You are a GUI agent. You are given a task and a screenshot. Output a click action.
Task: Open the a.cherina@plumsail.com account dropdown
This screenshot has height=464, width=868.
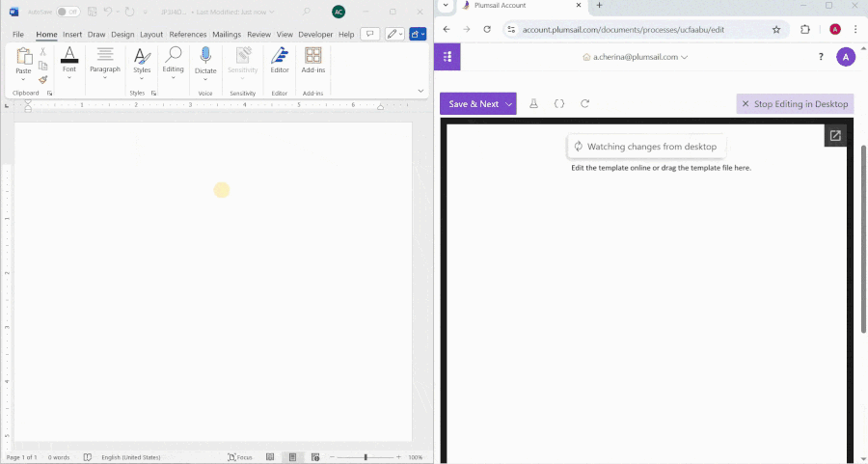pyautogui.click(x=636, y=57)
